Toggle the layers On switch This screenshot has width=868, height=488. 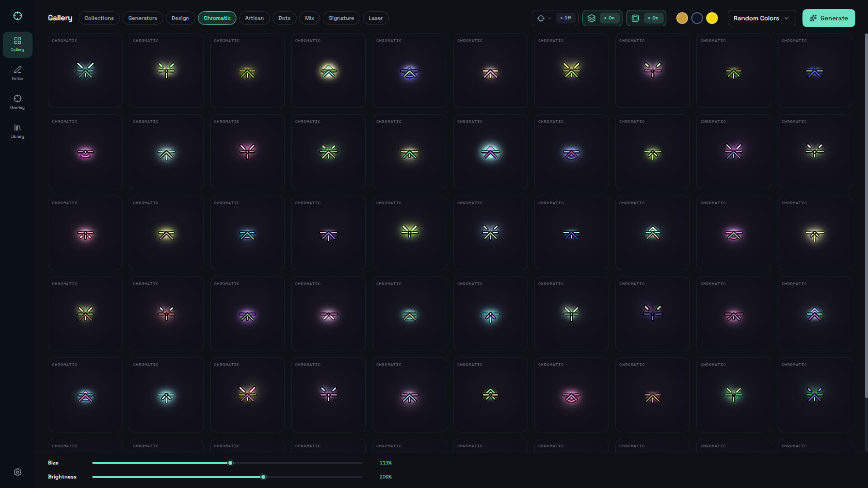point(609,18)
